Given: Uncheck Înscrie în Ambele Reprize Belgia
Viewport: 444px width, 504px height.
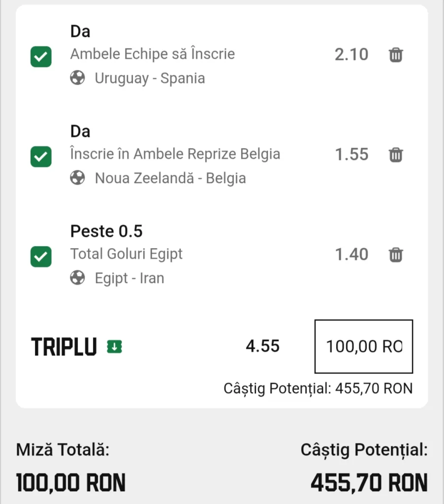Looking at the screenshot, I should 41,157.
